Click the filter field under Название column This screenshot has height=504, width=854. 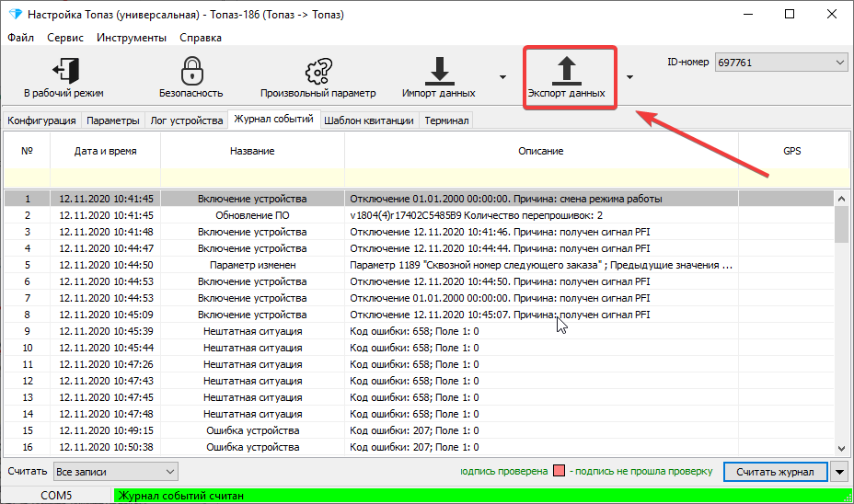(x=252, y=178)
